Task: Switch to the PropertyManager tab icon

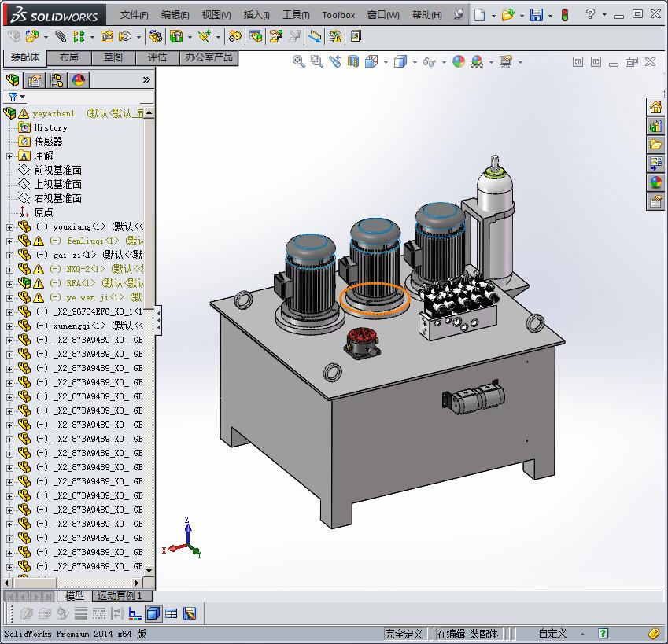Action: point(35,80)
